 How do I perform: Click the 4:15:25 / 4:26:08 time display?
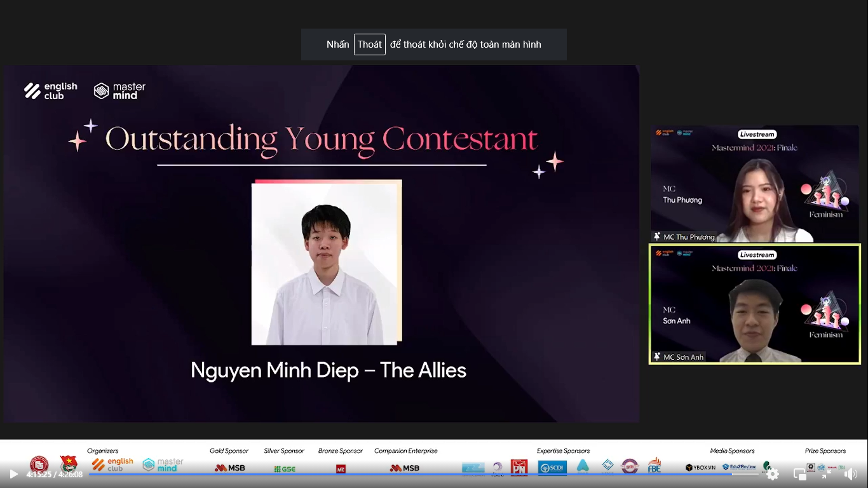pyautogui.click(x=55, y=474)
